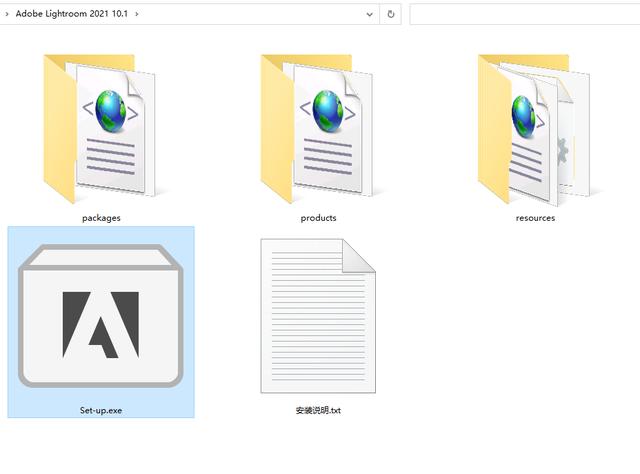The width and height of the screenshot is (640, 474).
Task: Expand chevron after Adobe Lightroom 2021 10.1
Action: pyautogui.click(x=137, y=14)
